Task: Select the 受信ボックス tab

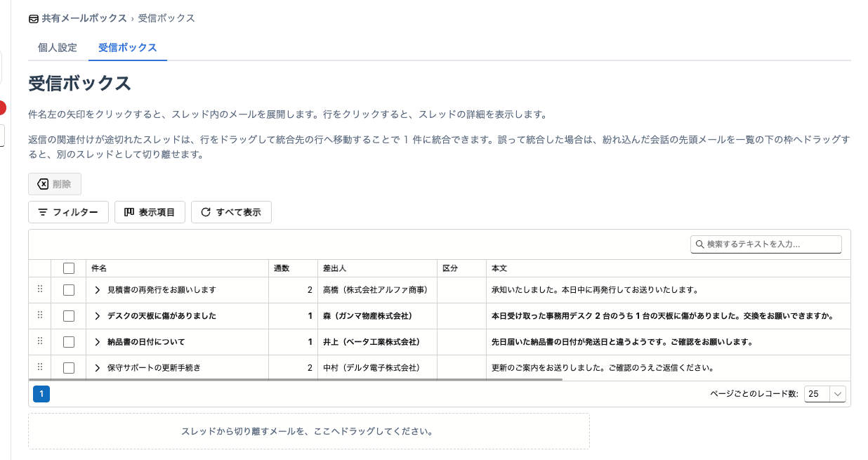Action: click(x=128, y=48)
